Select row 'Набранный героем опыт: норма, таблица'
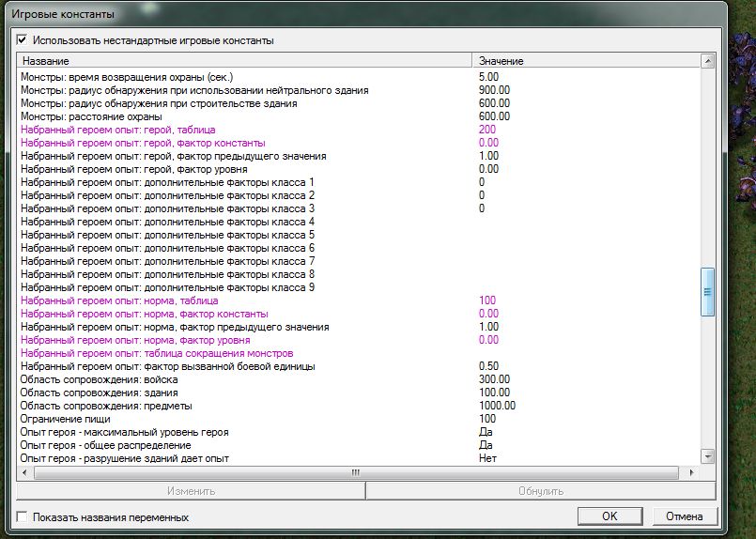The height and width of the screenshot is (539, 756). click(359, 300)
